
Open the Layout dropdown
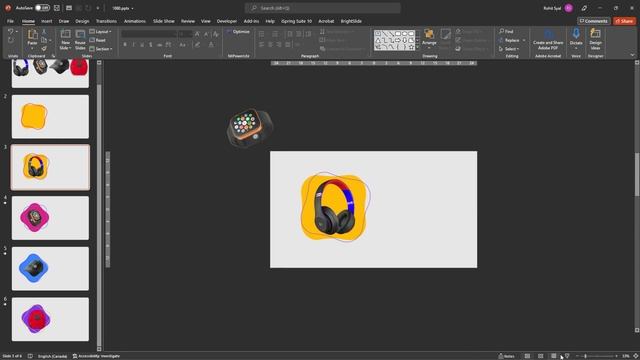tap(100, 31)
